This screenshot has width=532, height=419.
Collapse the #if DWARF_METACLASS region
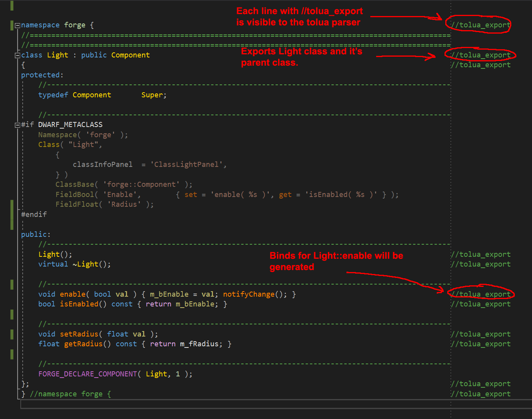coord(17,125)
